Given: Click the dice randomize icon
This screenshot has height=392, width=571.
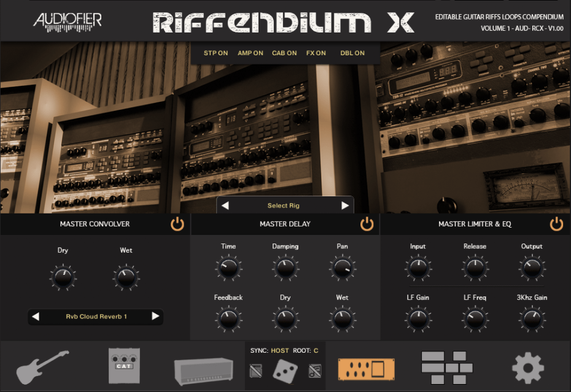Looking at the screenshot, I should 285,371.
